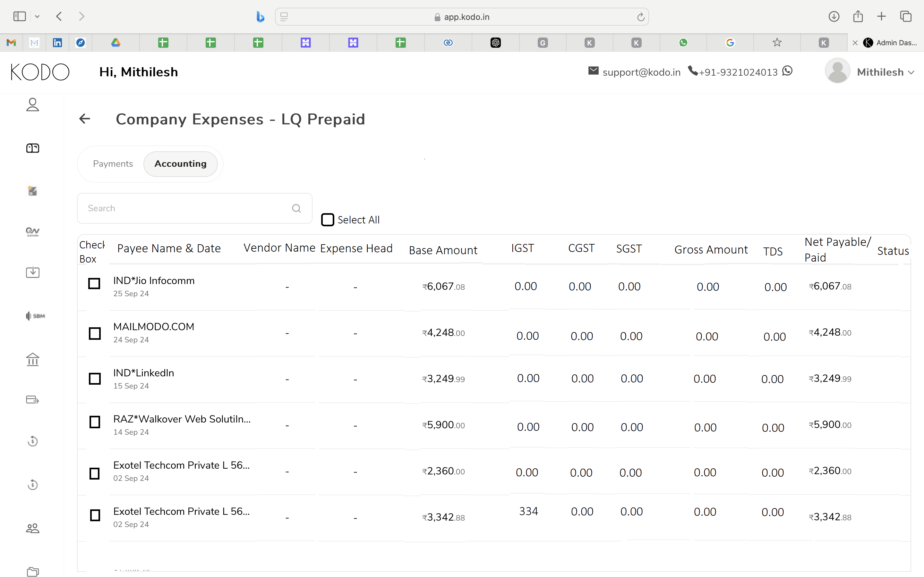Viewport: 924px width, 577px height.
Task: Select the Accounting tab
Action: (x=180, y=164)
